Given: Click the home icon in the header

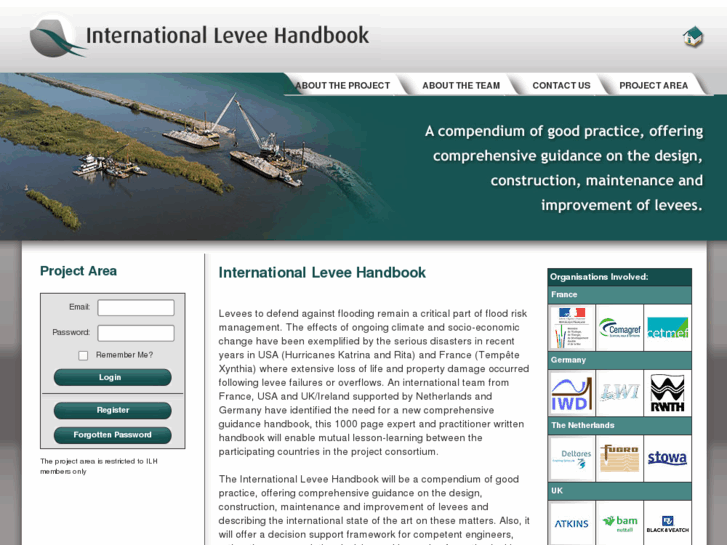Looking at the screenshot, I should tap(693, 38).
